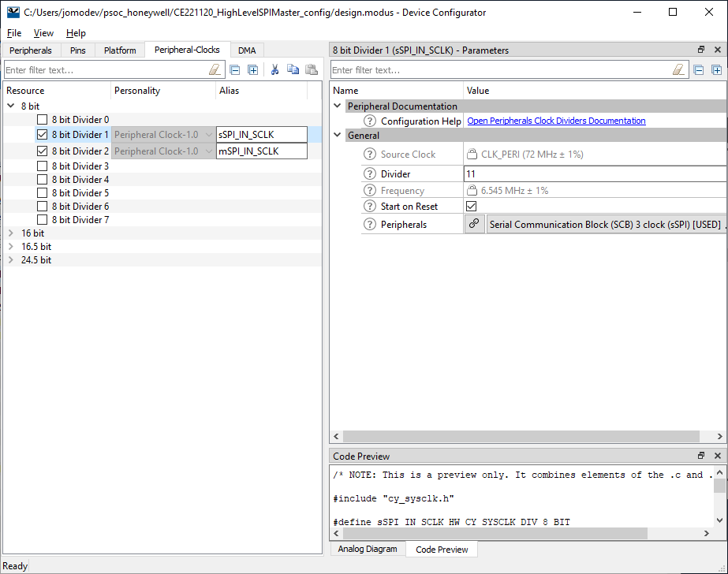Clear the resource filter with the eraser icon
This screenshot has height=574, width=728.
215,70
